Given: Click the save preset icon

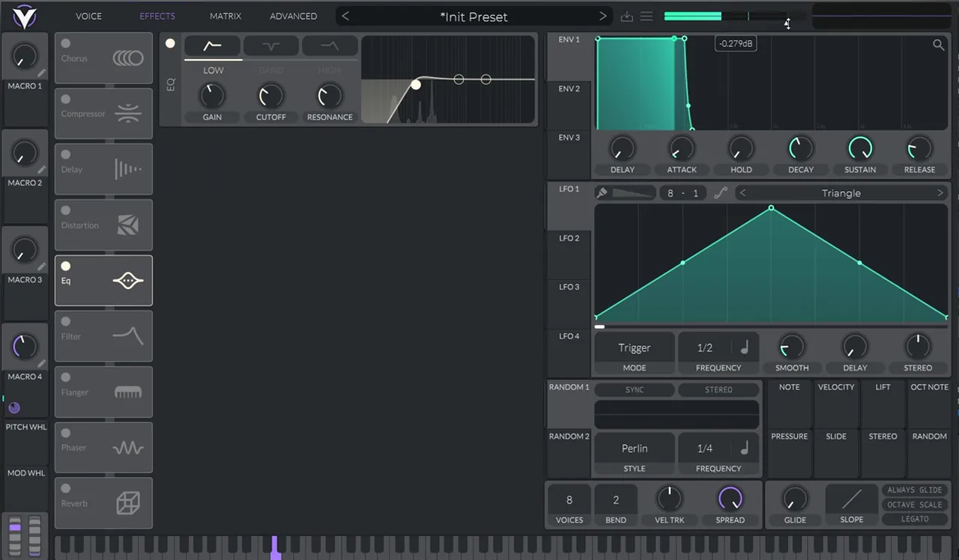Looking at the screenshot, I should pyautogui.click(x=627, y=16).
